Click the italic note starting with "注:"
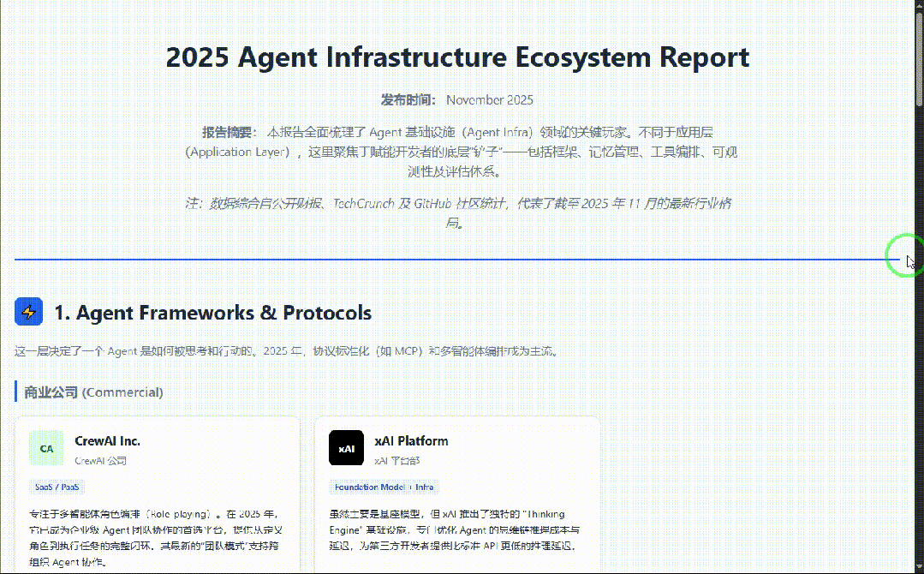This screenshot has height=574, width=924. 458,212
